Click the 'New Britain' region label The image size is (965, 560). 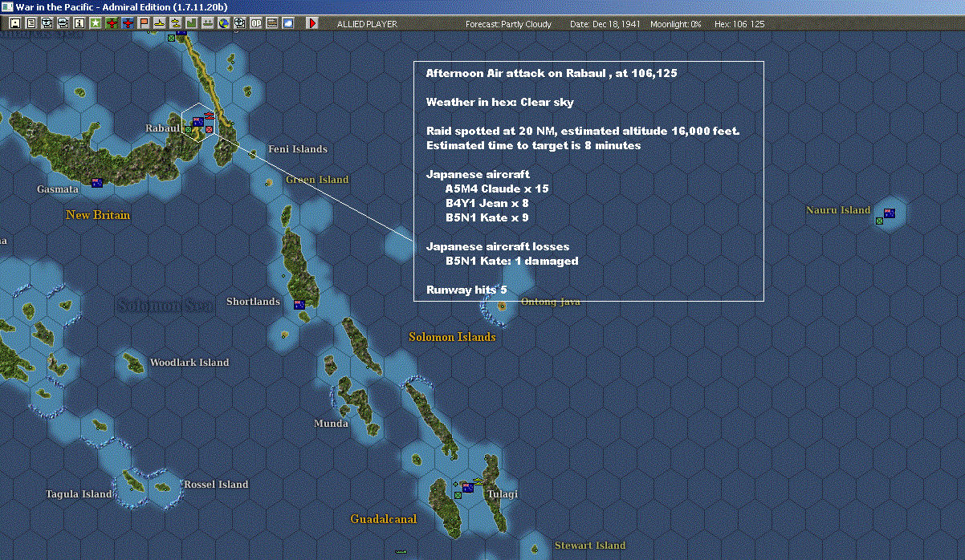click(98, 215)
